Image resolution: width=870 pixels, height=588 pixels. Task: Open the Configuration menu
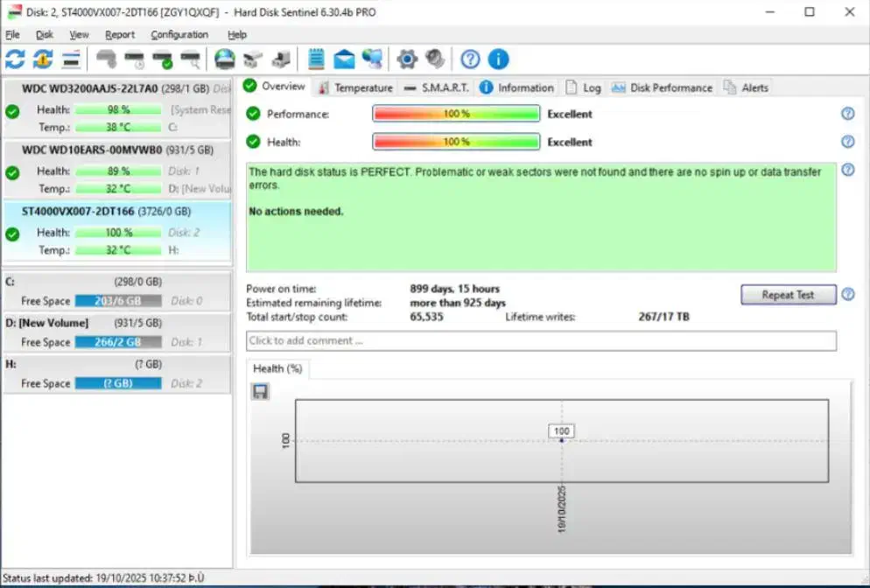click(179, 35)
